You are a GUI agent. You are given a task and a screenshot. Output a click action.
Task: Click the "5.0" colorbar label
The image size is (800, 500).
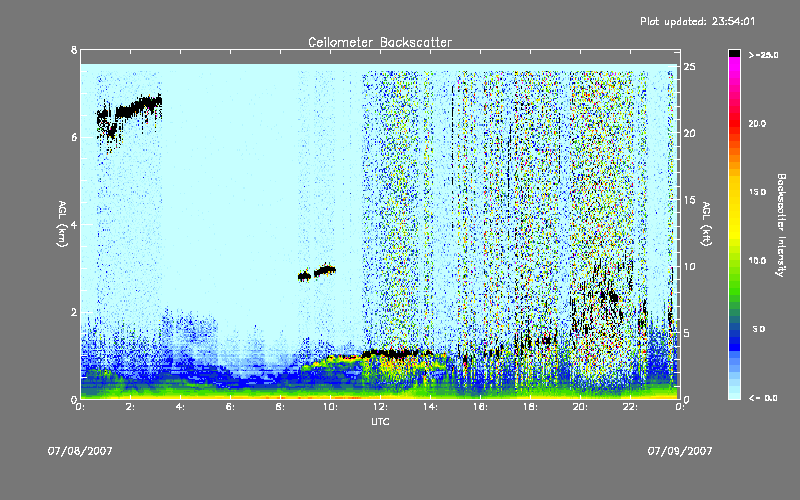(759, 329)
